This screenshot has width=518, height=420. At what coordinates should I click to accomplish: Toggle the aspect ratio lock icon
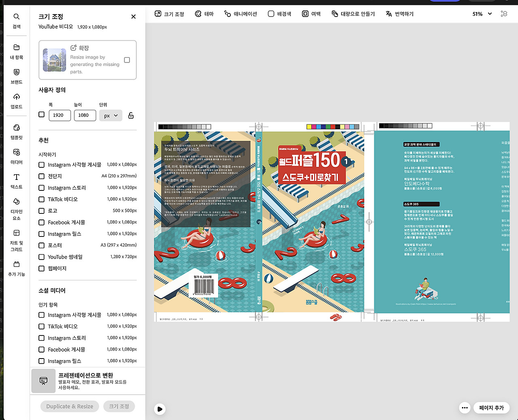[x=131, y=115]
